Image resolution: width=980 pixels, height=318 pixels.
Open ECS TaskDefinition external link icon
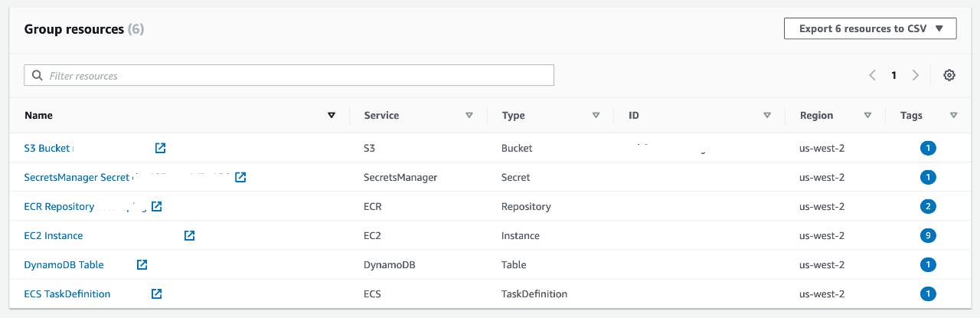pos(157,293)
